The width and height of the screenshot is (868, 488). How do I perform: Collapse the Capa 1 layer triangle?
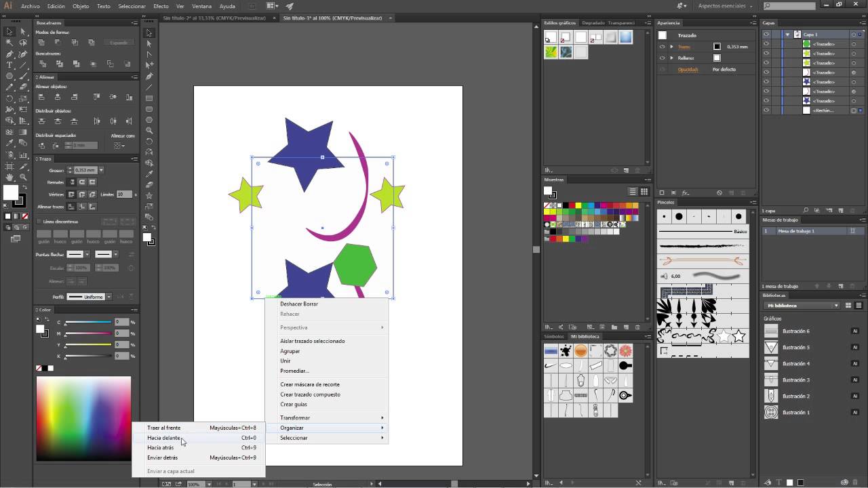(788, 35)
